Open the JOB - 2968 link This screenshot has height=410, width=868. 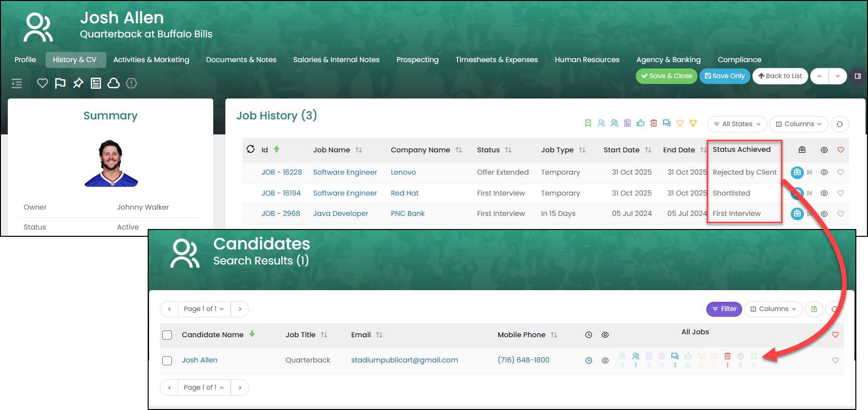click(x=281, y=213)
